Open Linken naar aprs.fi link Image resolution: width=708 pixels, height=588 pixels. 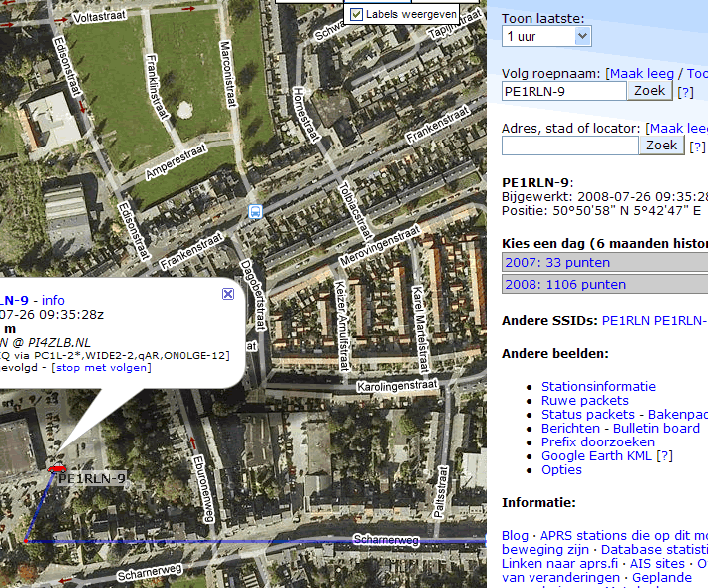click(559, 564)
